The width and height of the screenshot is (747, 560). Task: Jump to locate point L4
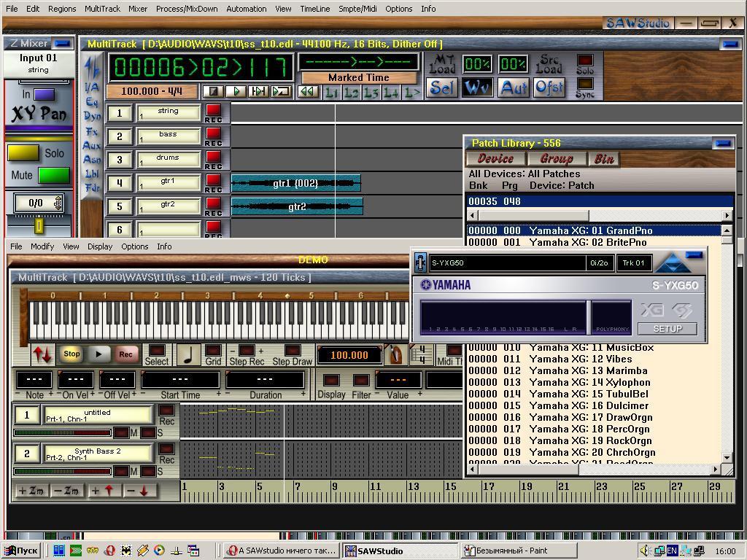click(x=391, y=92)
